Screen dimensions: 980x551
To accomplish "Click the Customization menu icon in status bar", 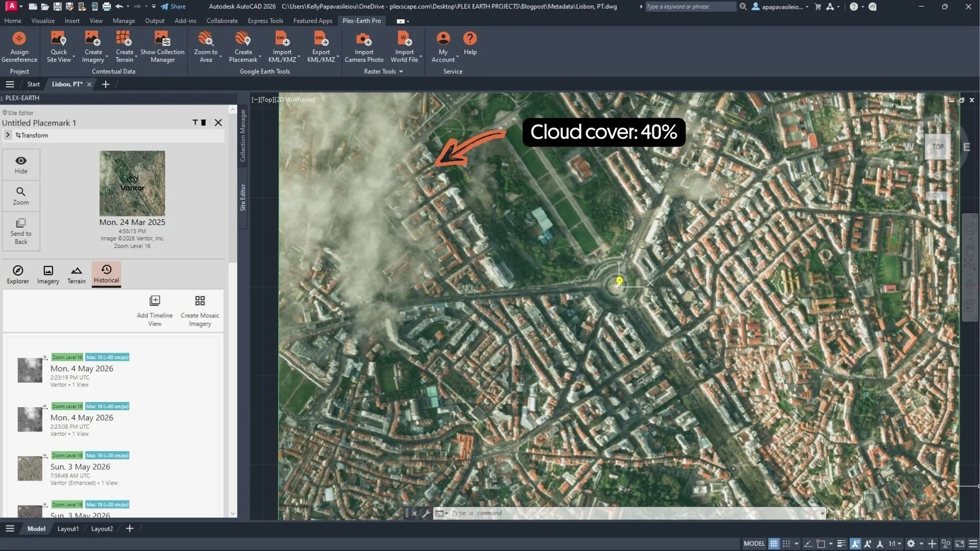I will coord(973,544).
